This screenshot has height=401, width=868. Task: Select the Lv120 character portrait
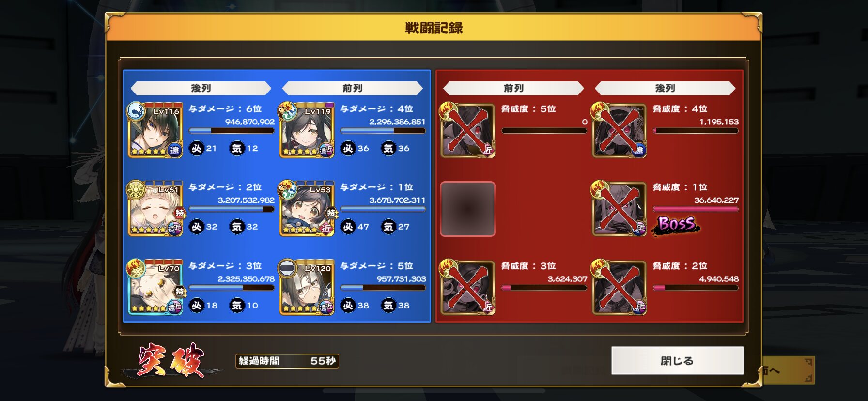pyautogui.click(x=307, y=287)
